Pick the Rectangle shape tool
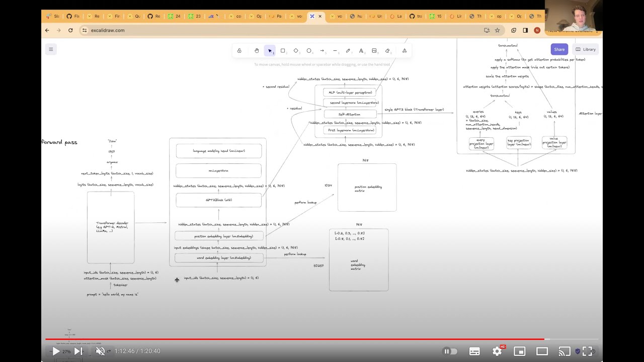 click(x=283, y=51)
